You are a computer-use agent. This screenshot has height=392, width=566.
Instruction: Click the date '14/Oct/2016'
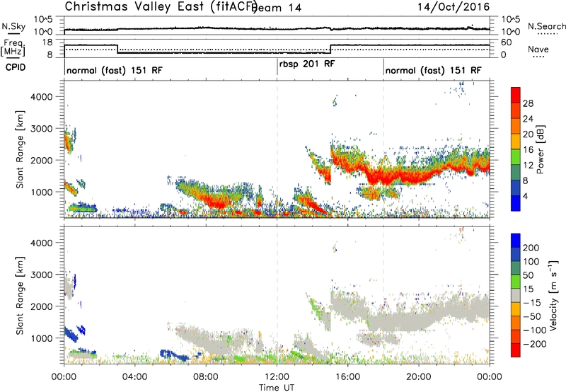[454, 7]
